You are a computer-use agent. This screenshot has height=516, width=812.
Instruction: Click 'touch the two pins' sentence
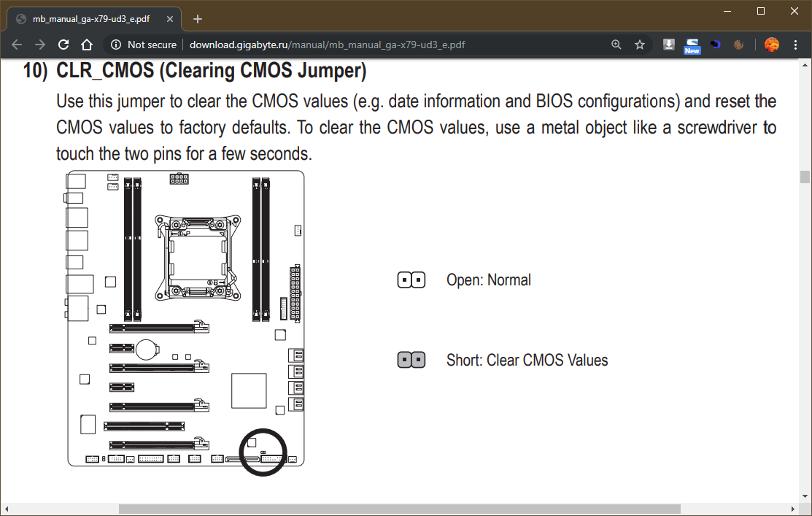[184, 154]
